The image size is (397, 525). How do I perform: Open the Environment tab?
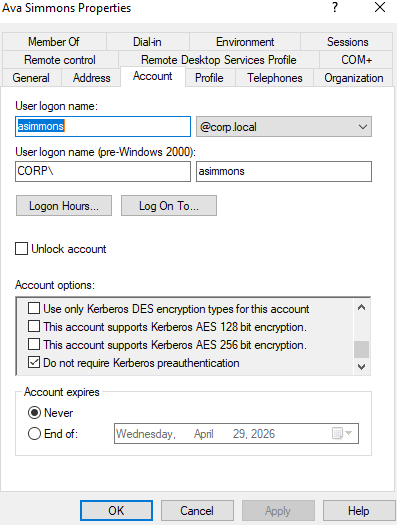click(245, 42)
